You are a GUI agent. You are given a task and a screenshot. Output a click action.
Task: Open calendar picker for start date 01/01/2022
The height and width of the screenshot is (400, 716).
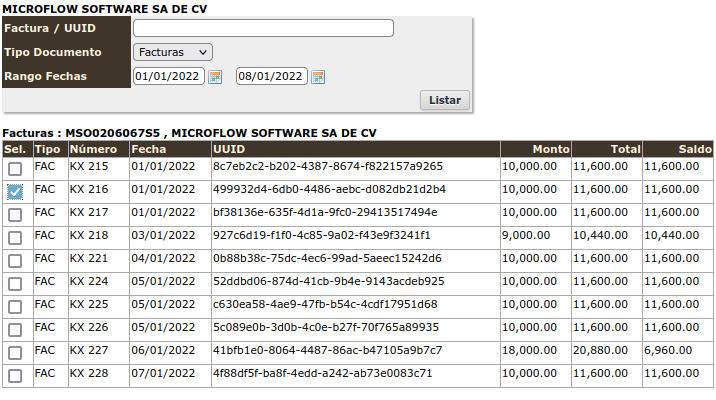pyautogui.click(x=215, y=77)
